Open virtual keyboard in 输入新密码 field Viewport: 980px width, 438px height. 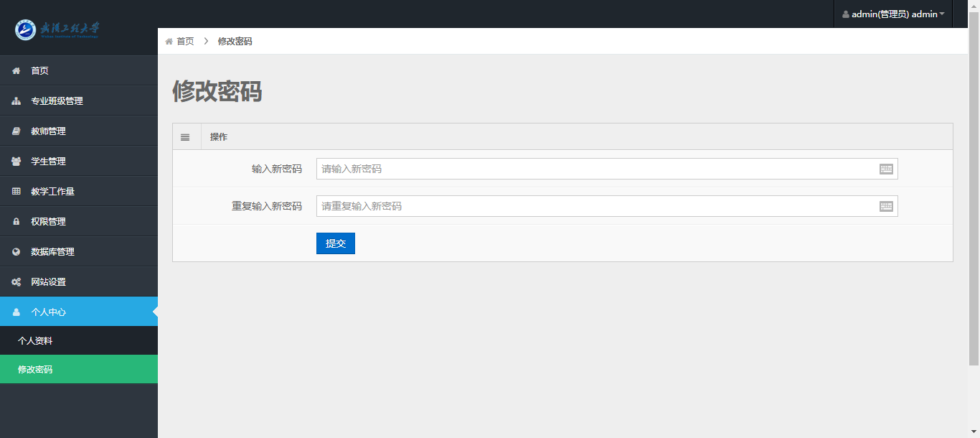click(886, 169)
